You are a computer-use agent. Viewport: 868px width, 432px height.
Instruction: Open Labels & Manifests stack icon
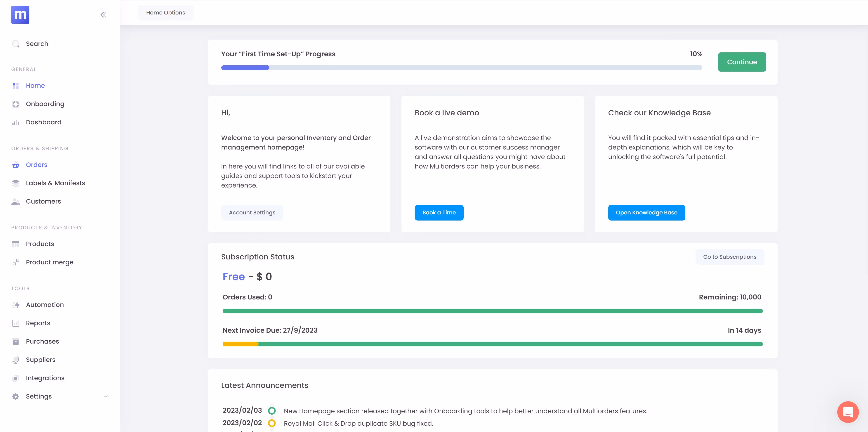[x=16, y=183]
